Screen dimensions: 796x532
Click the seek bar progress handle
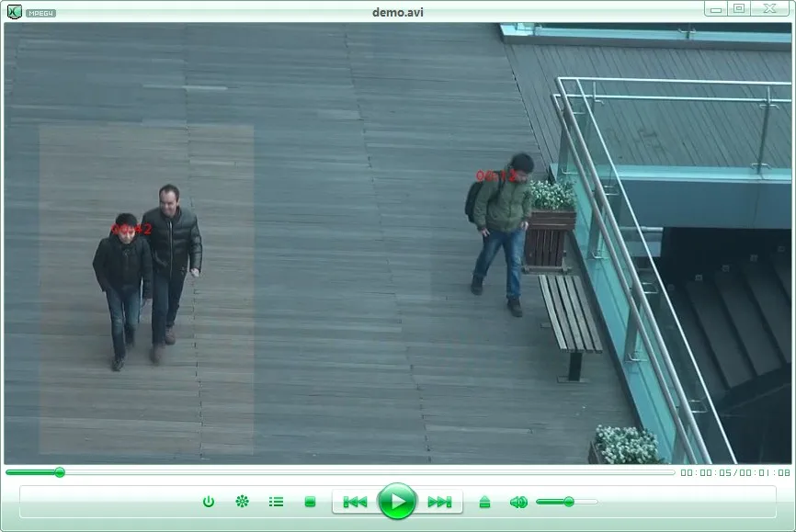tap(60, 472)
